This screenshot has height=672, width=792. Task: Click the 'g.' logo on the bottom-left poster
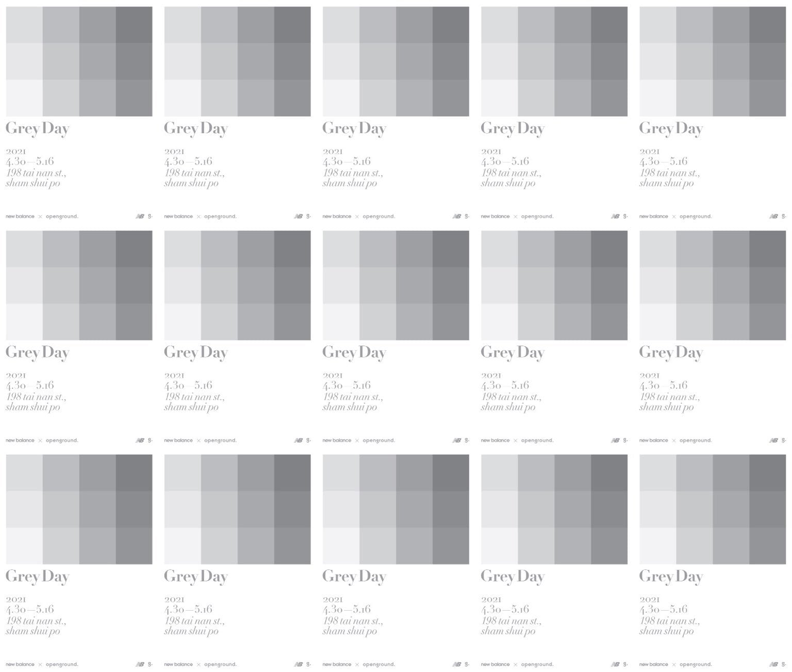150,664
